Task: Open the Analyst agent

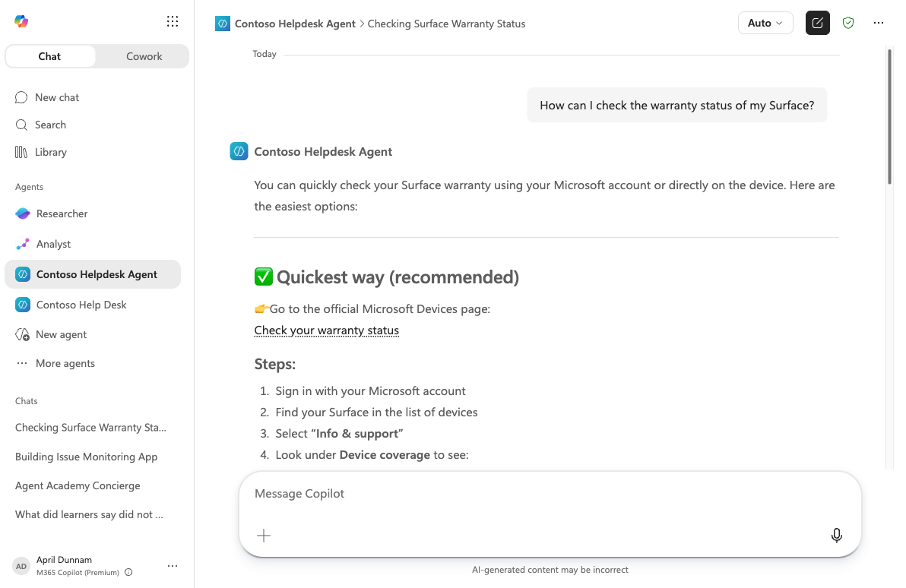Action: click(x=53, y=244)
